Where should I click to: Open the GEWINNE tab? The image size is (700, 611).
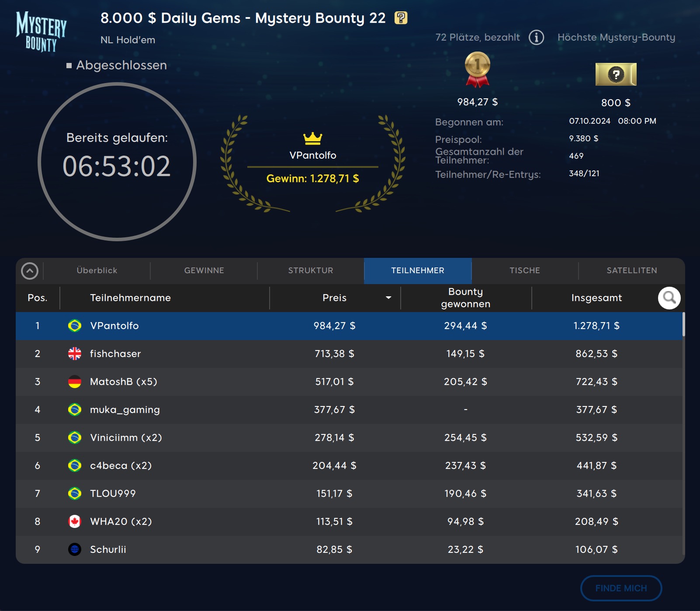point(204,271)
